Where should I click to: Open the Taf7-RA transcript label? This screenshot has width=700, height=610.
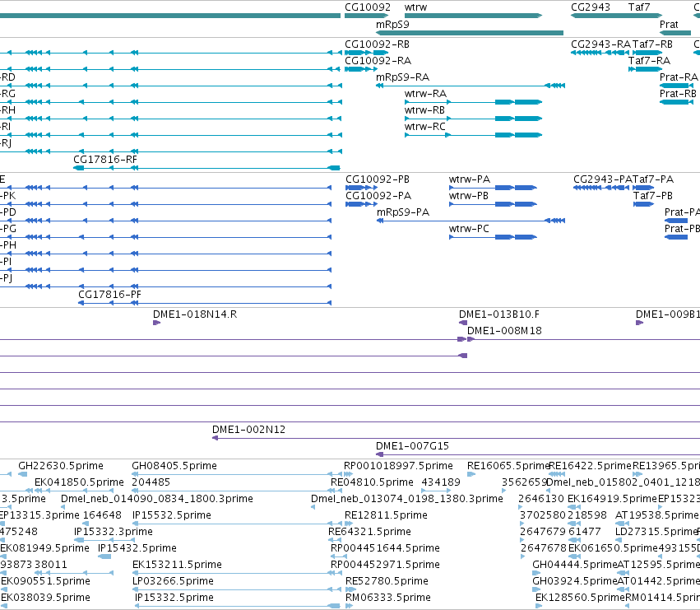(x=649, y=61)
